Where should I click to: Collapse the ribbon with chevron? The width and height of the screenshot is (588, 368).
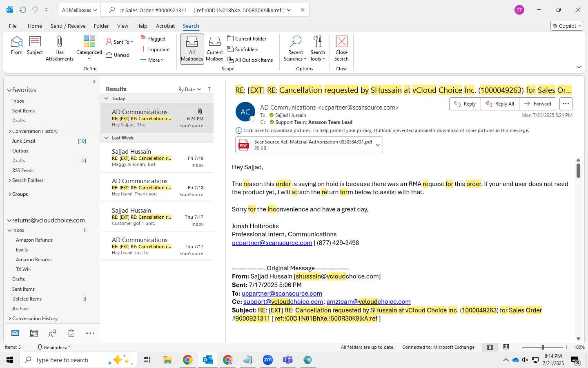point(579,67)
